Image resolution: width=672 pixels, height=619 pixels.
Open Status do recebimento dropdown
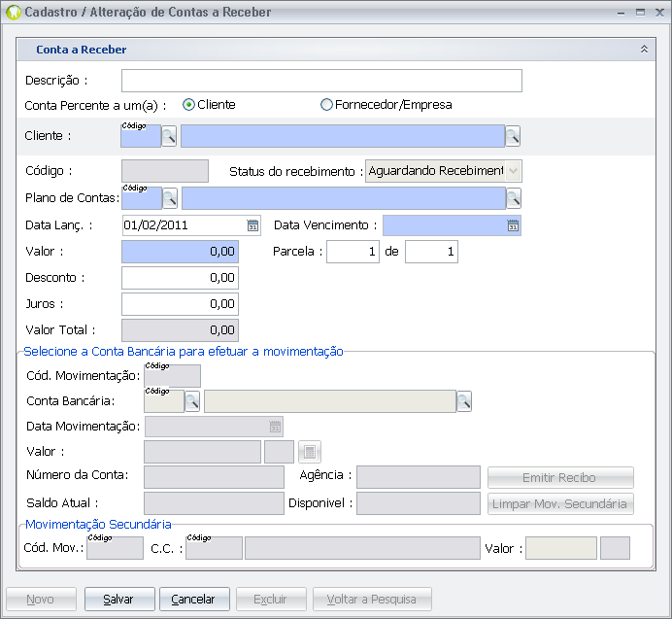tap(513, 171)
